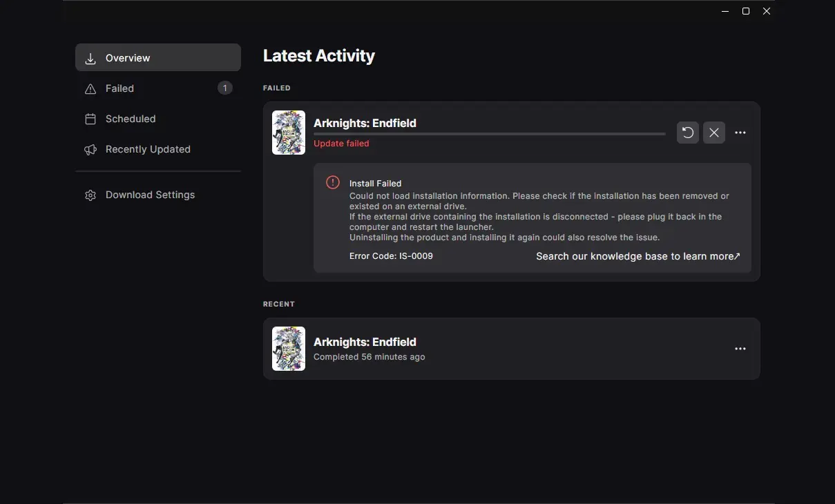This screenshot has height=504, width=835.
Task: Click the 'FAILED' section label above the card
Action: 277,88
